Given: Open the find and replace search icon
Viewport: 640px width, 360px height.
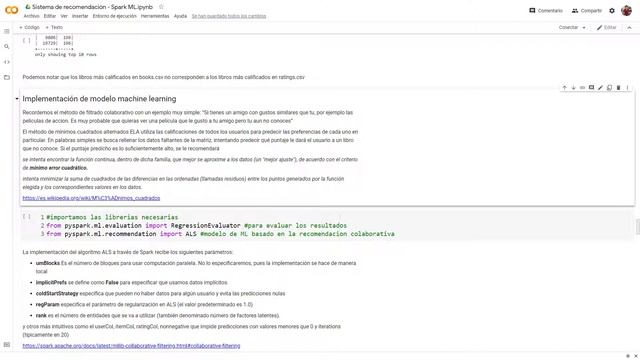Looking at the screenshot, I should click(7, 47).
